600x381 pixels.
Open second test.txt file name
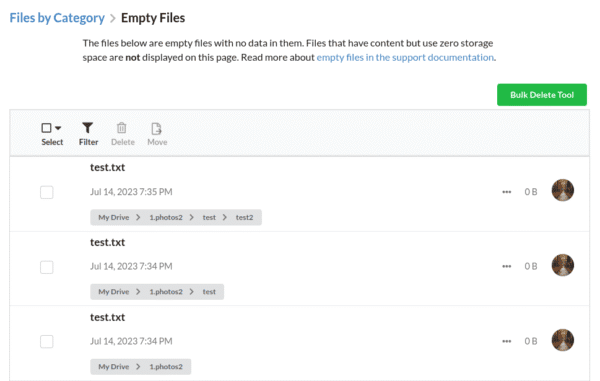click(x=108, y=243)
